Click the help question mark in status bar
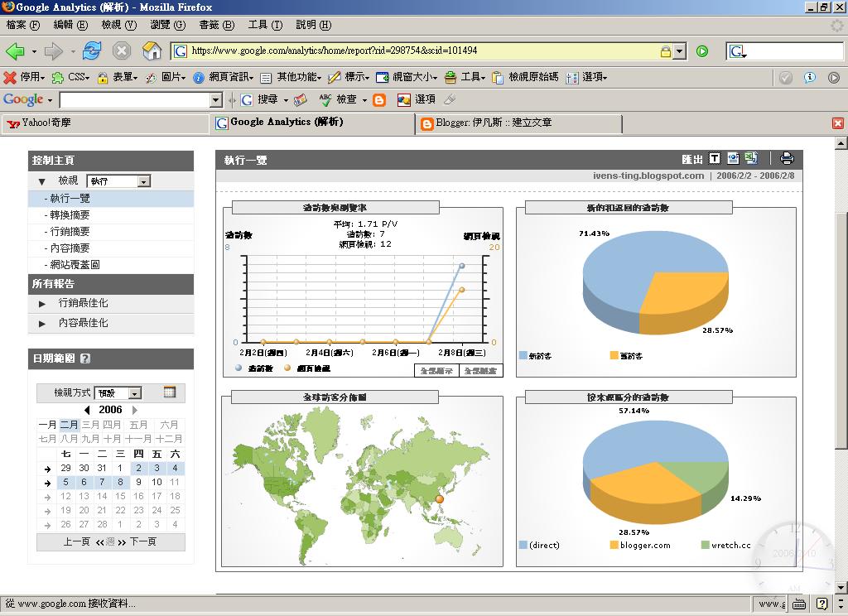 click(821, 604)
